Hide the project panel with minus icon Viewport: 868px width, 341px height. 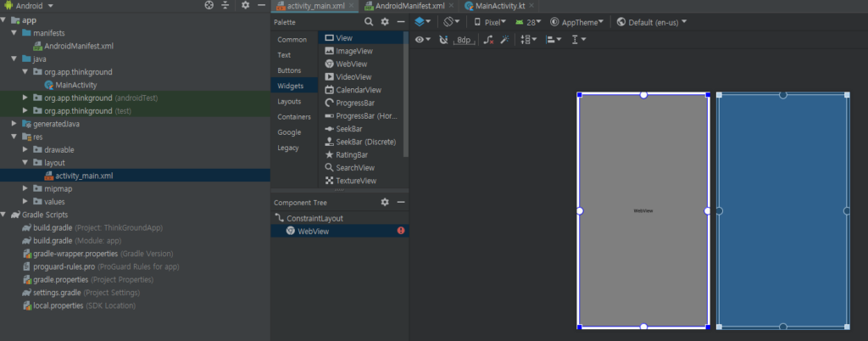click(x=262, y=6)
